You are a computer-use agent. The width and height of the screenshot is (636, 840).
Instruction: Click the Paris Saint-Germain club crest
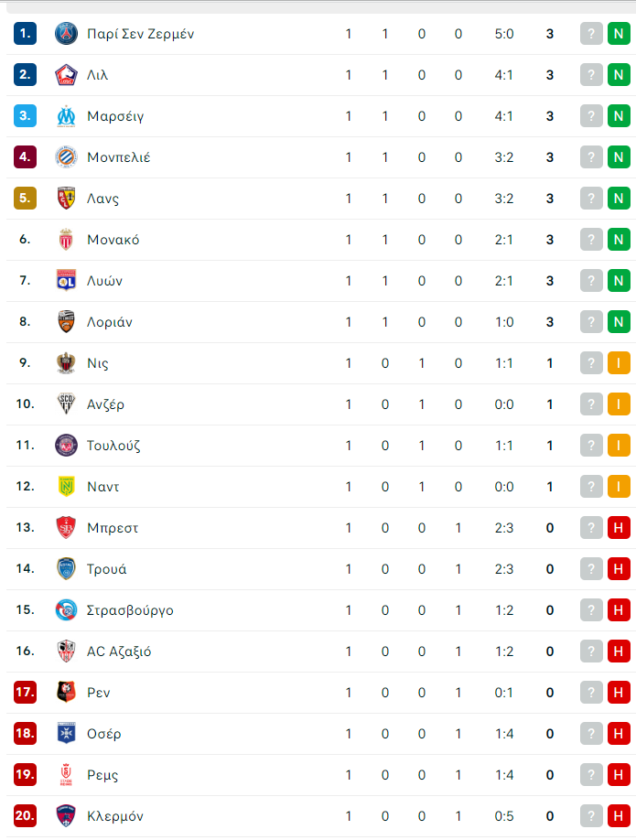click(x=66, y=34)
